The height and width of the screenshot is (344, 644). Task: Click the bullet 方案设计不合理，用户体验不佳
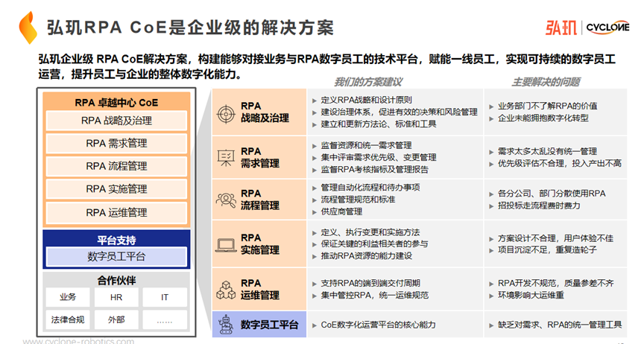point(556,238)
